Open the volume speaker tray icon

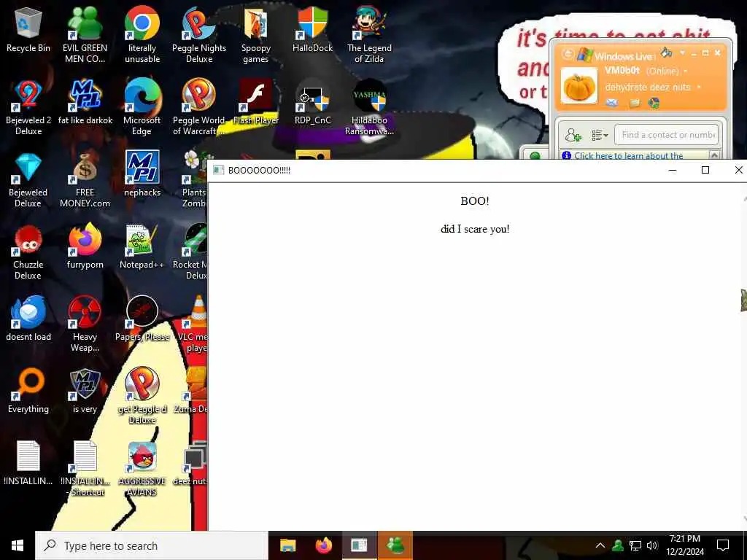(652, 545)
